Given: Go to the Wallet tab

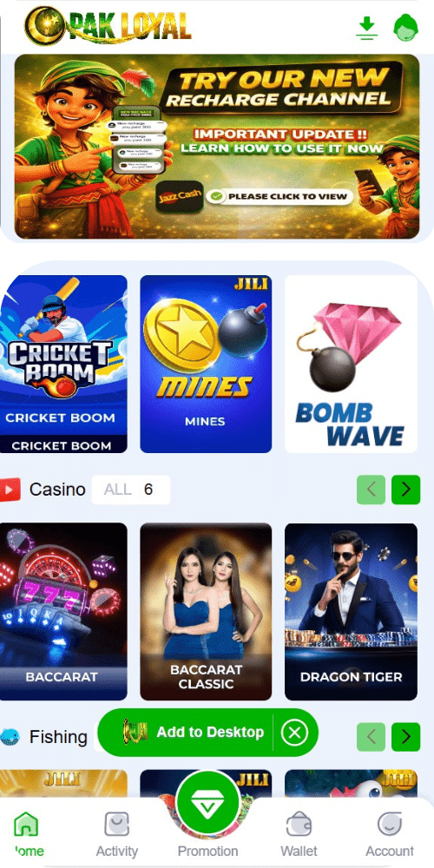Looking at the screenshot, I should coord(299,834).
